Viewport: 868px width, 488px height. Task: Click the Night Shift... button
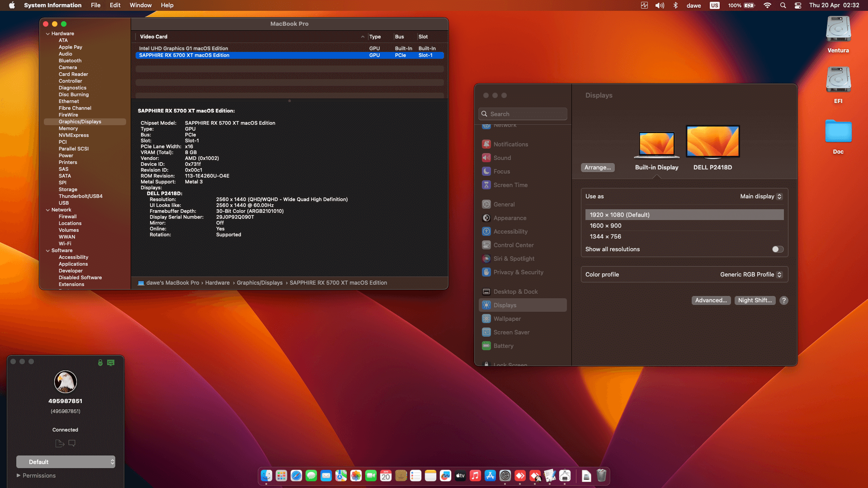coord(755,300)
